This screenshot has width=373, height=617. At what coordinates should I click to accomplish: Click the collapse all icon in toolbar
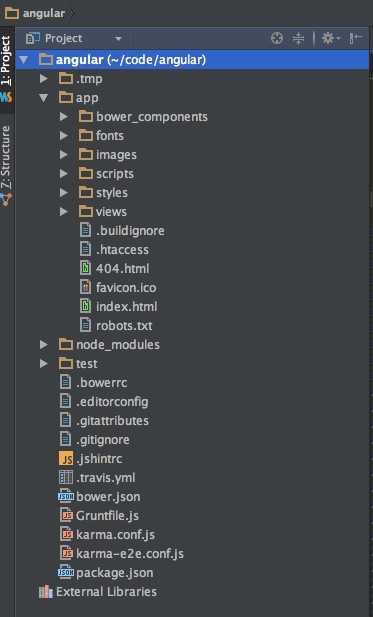click(299, 38)
